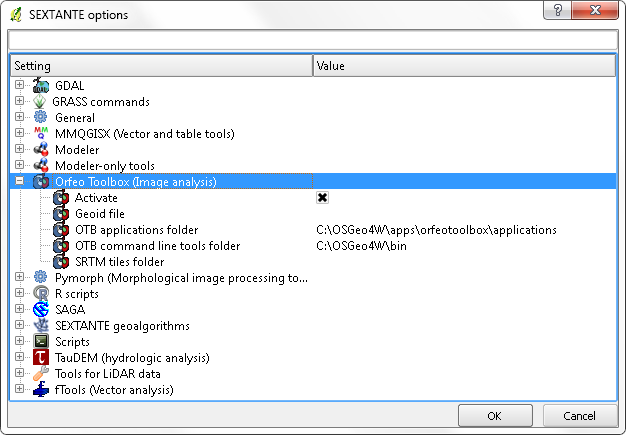The width and height of the screenshot is (626, 435).
Task: Click the Tools for LiDAR data icon
Action: coord(40,373)
